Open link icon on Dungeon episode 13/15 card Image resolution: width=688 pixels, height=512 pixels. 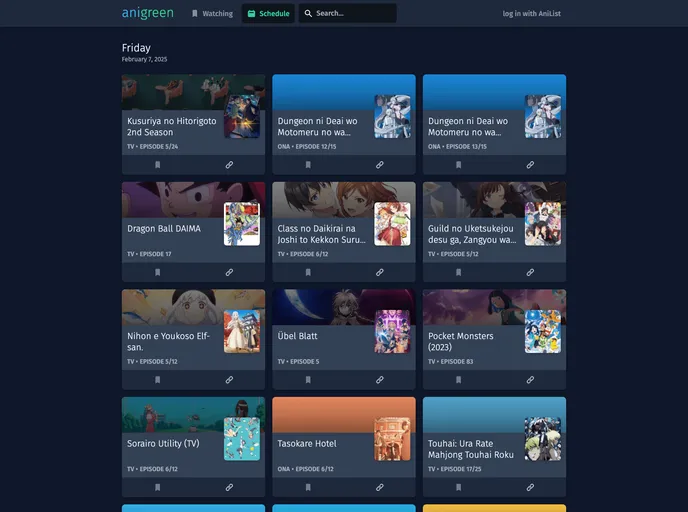tap(530, 165)
